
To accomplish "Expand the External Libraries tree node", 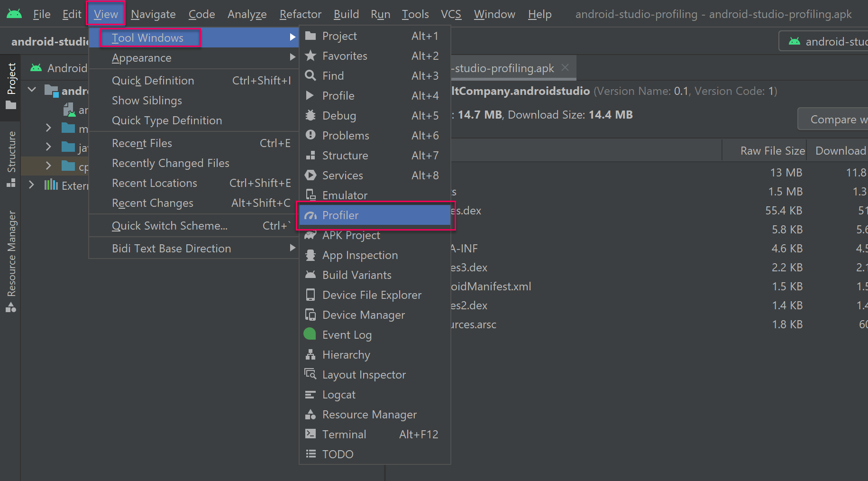I will [32, 185].
